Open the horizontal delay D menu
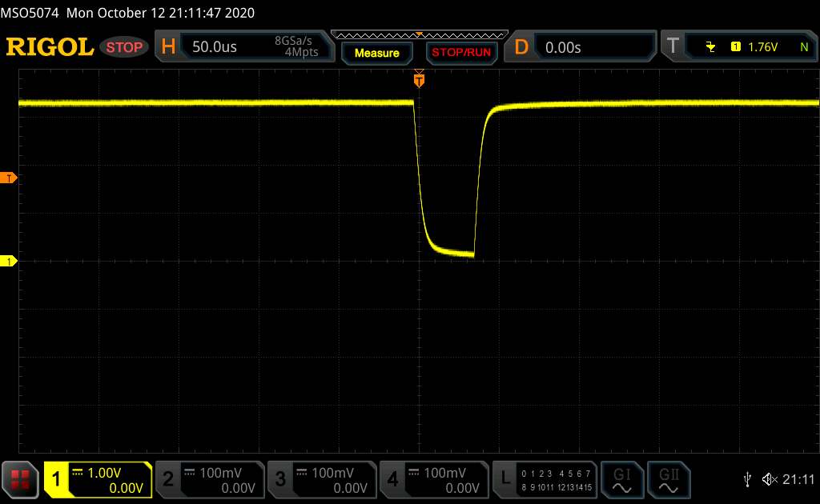820x504 pixels. (521, 47)
